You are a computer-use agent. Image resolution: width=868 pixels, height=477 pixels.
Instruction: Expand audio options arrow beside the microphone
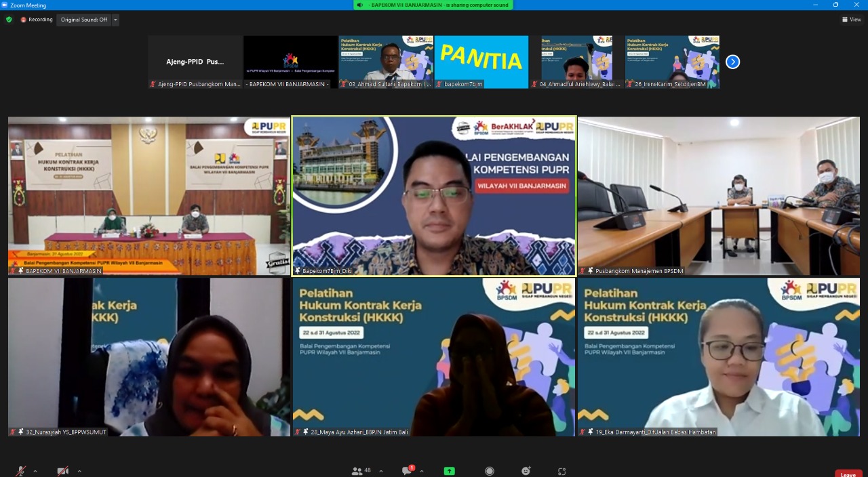point(35,471)
